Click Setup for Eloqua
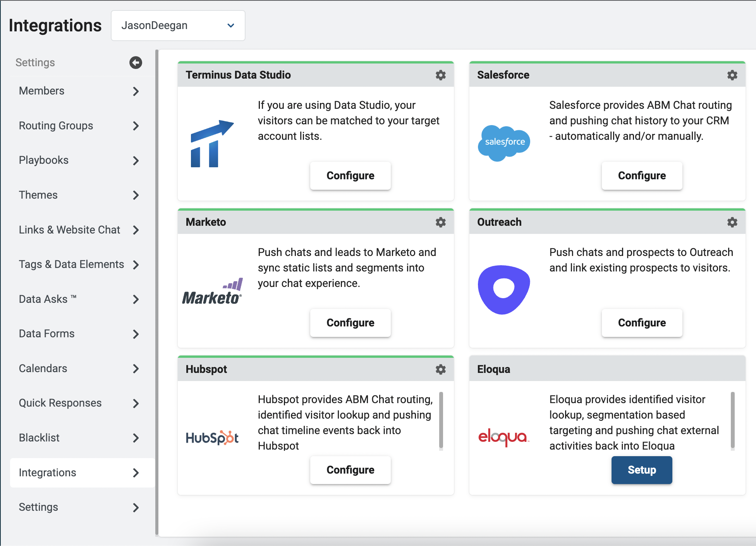This screenshot has width=756, height=546. (x=642, y=470)
